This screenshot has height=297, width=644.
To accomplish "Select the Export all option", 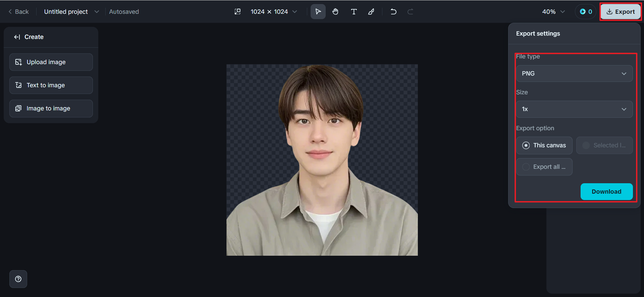I will 544,167.
